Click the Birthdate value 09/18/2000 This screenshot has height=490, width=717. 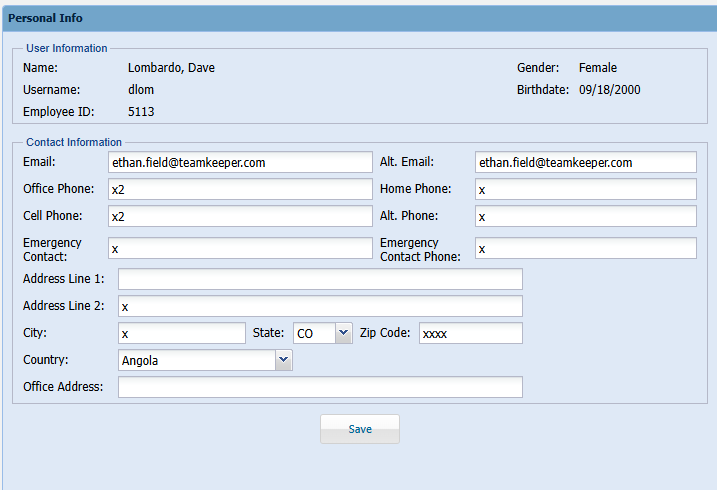click(x=609, y=90)
